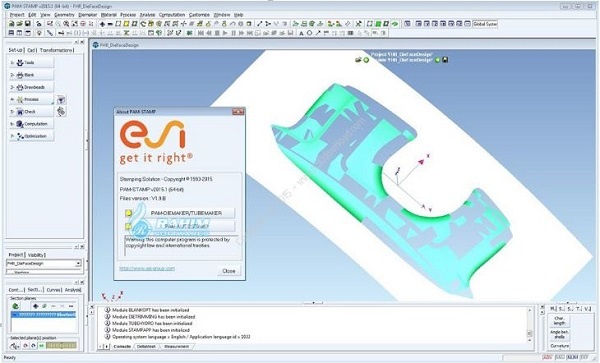Click the text annotation 'A' icon
Image resolution: width=600 pixels, height=363 pixels.
point(301,33)
